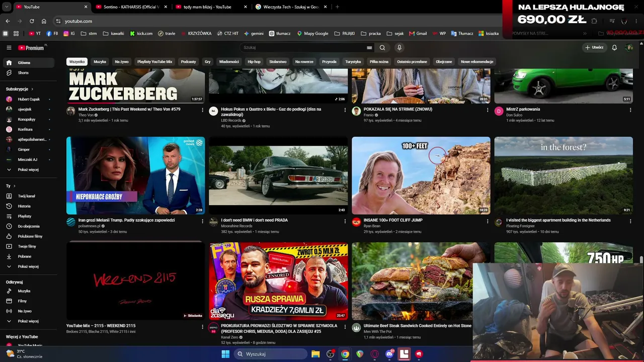The image size is (644, 362).
Task: Click the YouTube Premium logo
Action: (x=32, y=48)
